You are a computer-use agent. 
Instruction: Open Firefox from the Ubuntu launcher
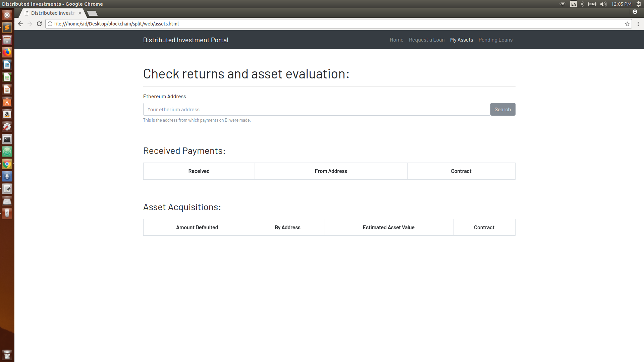click(7, 52)
